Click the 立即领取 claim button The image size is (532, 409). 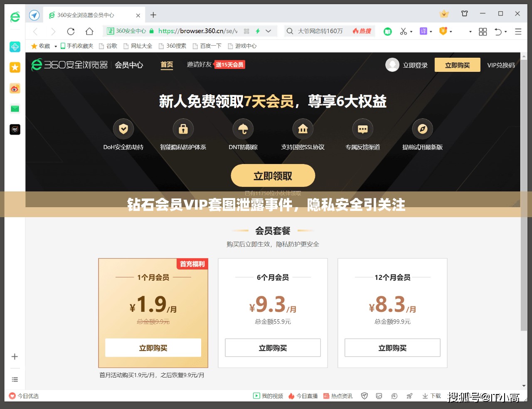[x=273, y=176]
